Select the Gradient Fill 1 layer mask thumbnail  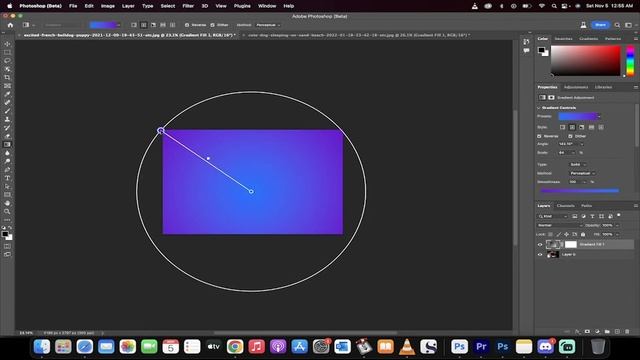pos(571,244)
